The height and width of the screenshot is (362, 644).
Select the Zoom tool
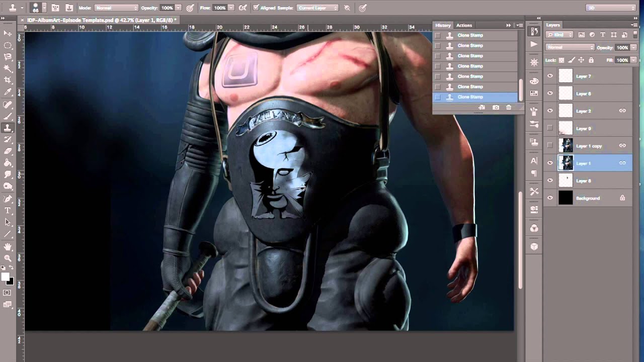8,258
